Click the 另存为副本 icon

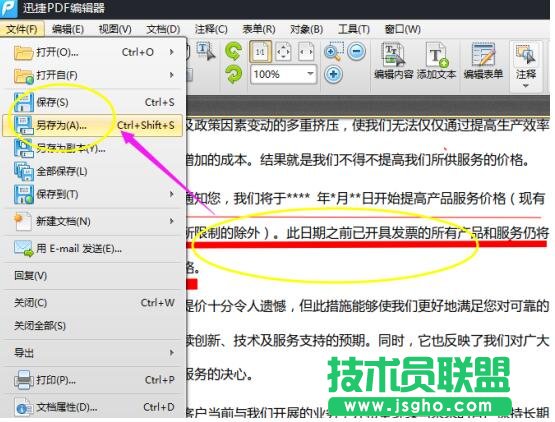(23, 148)
